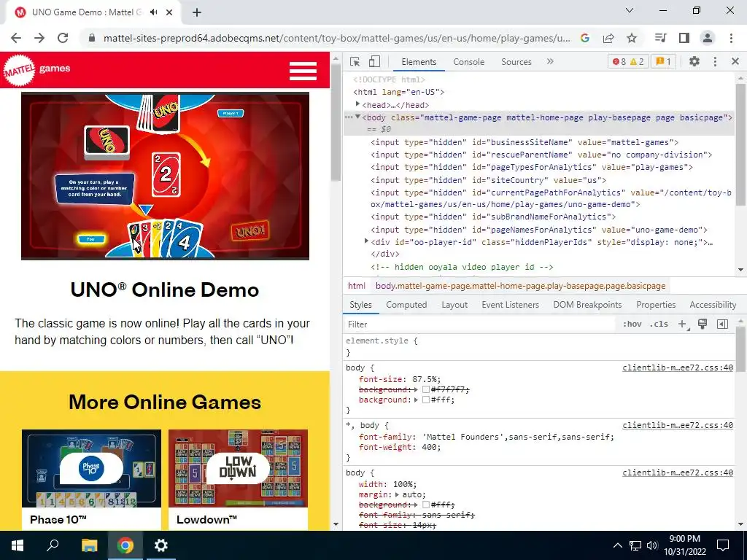Screen dimensions: 747x560
Task: Close the UNO Game Demo tab
Action: pyautogui.click(x=169, y=12)
